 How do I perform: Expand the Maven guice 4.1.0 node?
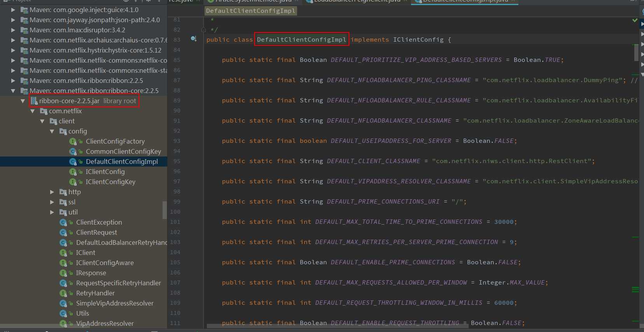tap(13, 10)
